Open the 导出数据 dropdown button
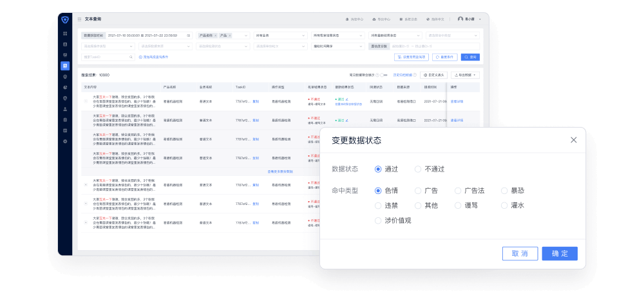Screen dimensions: 644x301 coord(465,75)
